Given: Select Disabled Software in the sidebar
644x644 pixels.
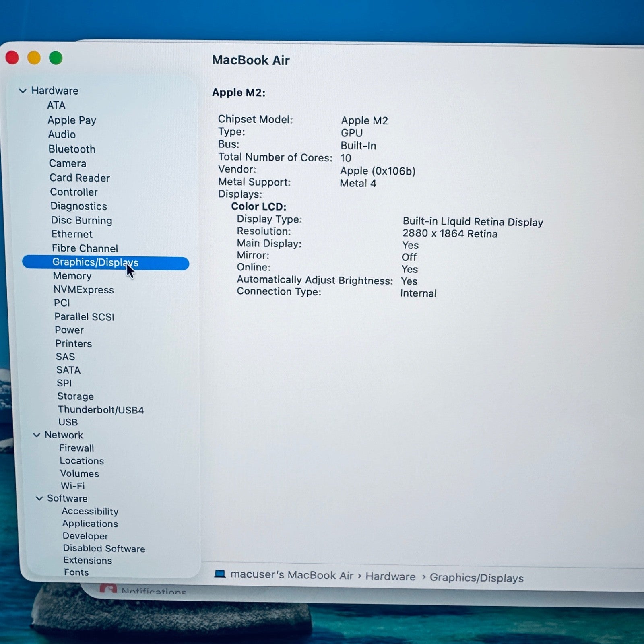Looking at the screenshot, I should coord(104,549).
